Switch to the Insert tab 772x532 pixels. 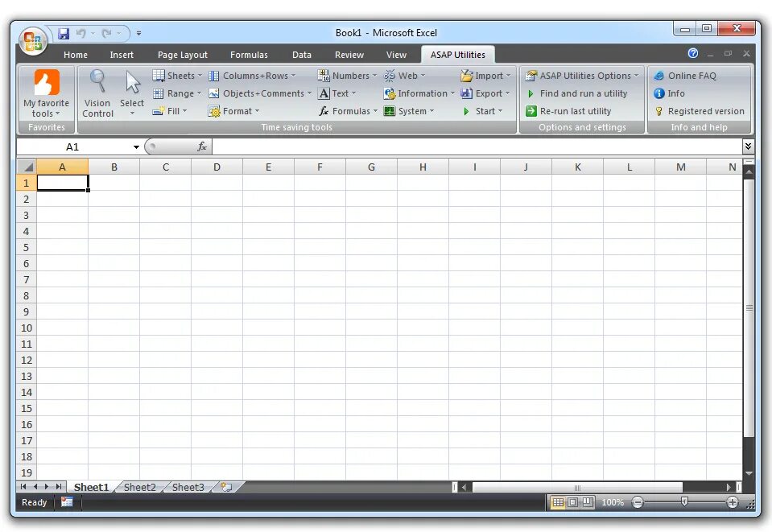(122, 55)
